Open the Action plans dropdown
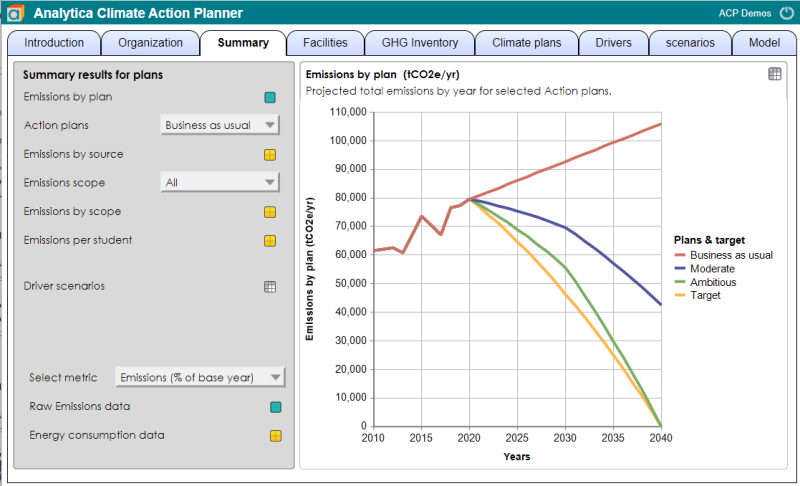The height and width of the screenshot is (486, 800). click(220, 125)
